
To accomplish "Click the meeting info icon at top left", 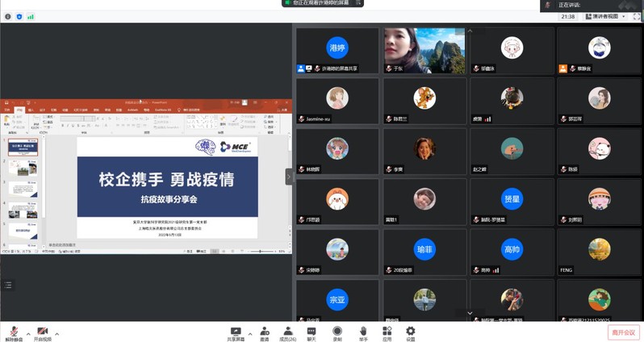I will 8,16.
